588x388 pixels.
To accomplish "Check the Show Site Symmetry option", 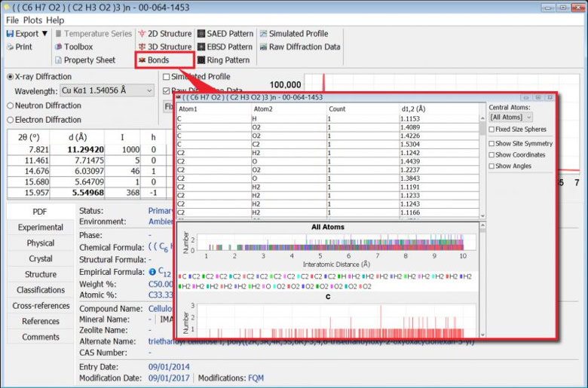I will pos(492,143).
